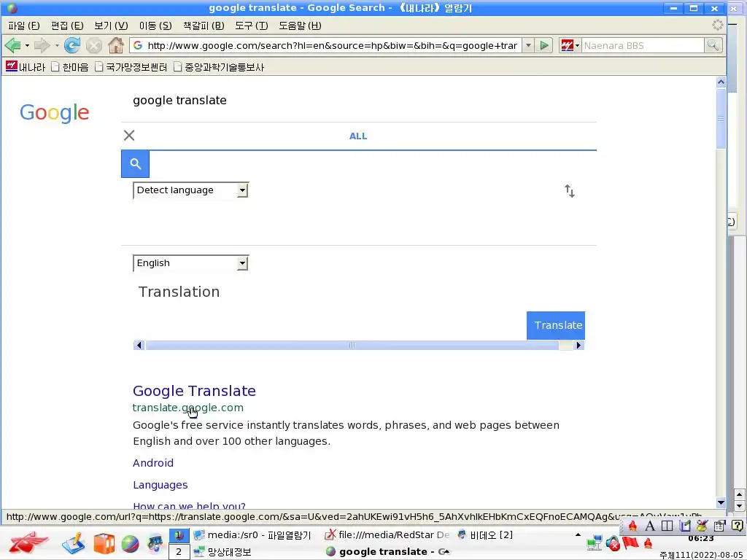Open the orange file manager icon in taskbar
Image resolution: width=747 pixels, height=560 pixels.
[104, 543]
